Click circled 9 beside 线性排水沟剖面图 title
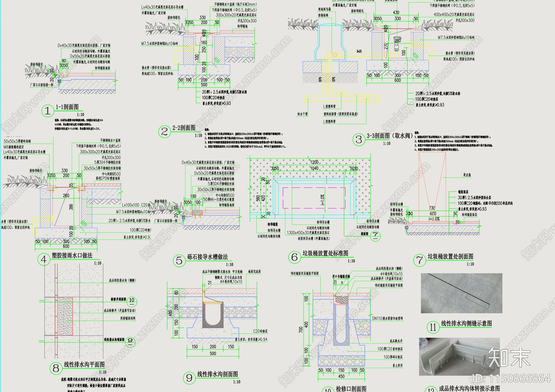The image size is (555, 392). pos(189,378)
